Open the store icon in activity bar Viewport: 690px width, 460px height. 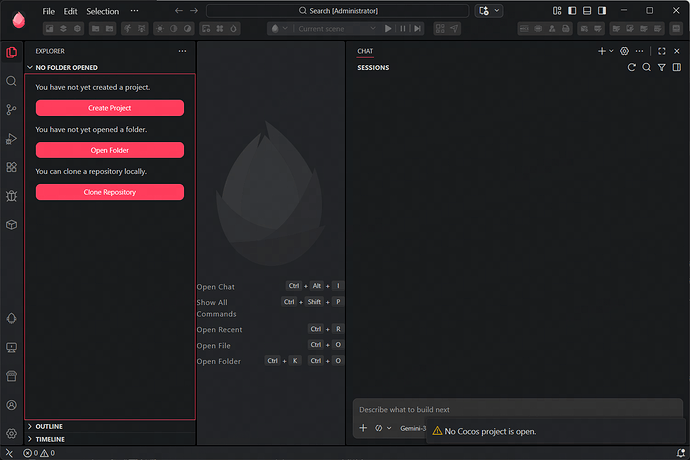11,376
